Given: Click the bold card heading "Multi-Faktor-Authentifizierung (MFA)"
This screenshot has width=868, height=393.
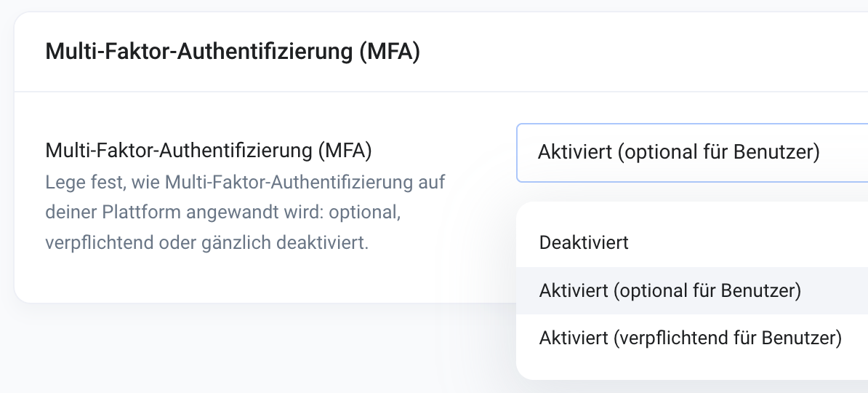Looking at the screenshot, I should click(233, 52).
